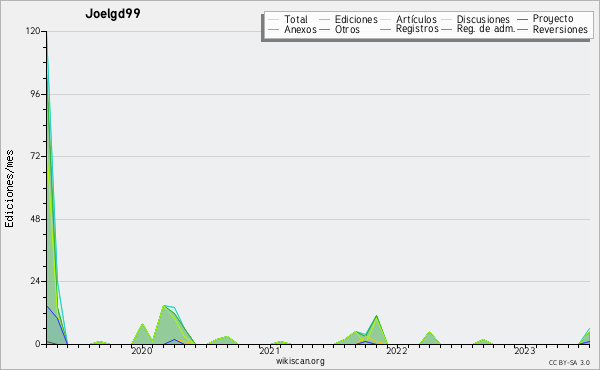Click the 2022 x-axis label

pos(397,350)
